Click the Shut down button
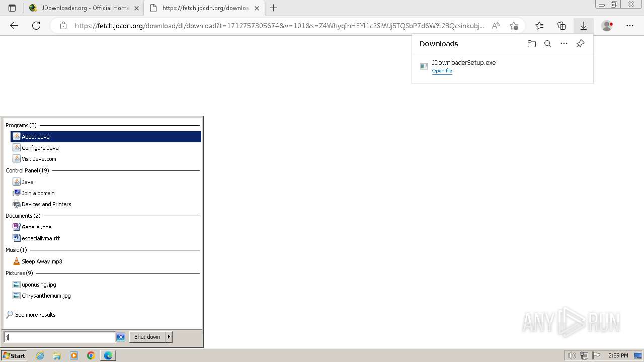Viewport: 644px width, 362px height. 147,337
